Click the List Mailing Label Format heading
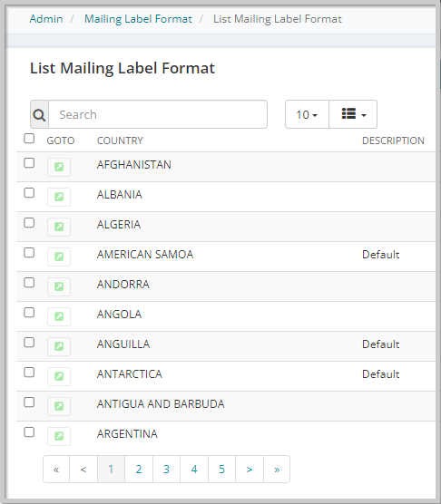The image size is (441, 504). [122, 68]
